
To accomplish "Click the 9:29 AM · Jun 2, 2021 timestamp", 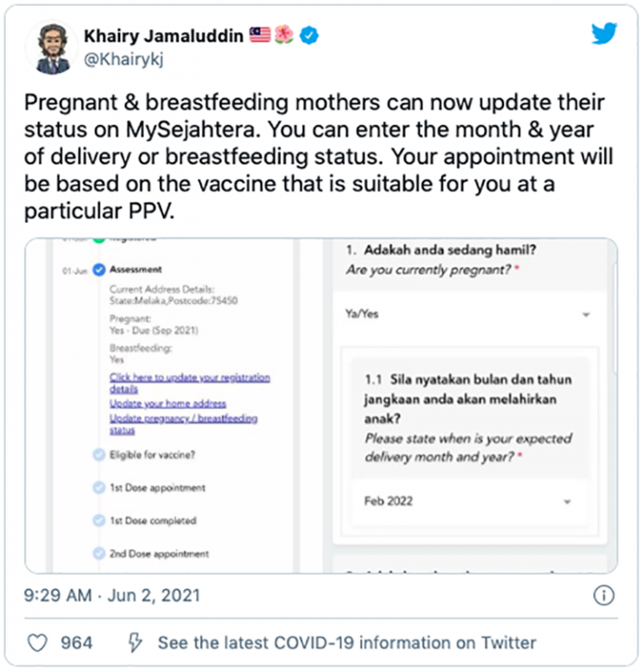I will coord(112,596).
